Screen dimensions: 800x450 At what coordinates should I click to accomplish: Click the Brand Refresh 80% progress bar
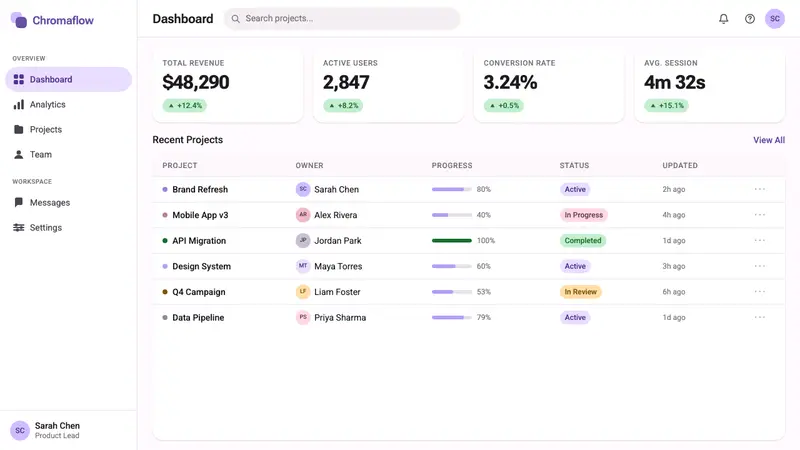pyautogui.click(x=452, y=189)
